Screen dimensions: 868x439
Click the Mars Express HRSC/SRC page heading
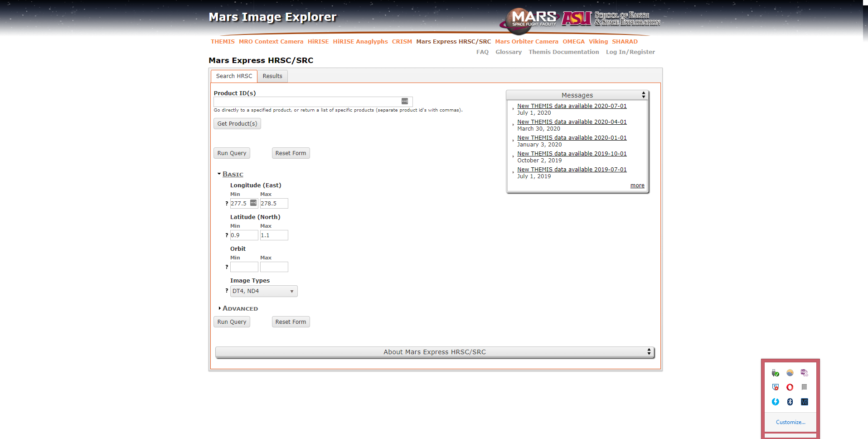tap(261, 61)
